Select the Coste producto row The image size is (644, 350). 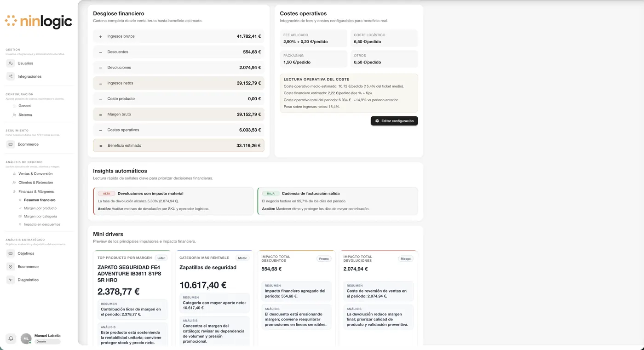click(178, 99)
